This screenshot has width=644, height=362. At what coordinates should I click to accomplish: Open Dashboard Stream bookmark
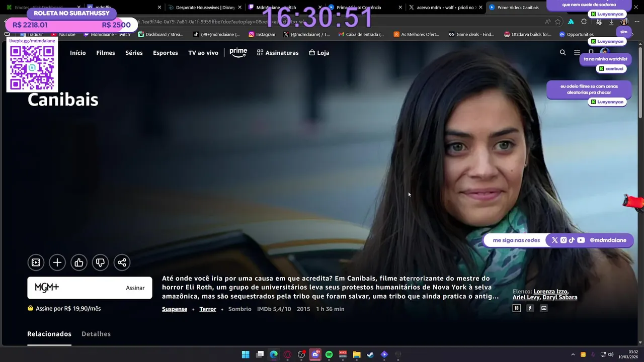pos(160,35)
